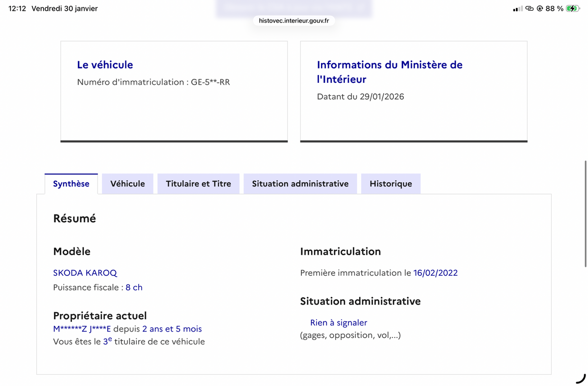Tap the 12:12 clock in status bar
Screen dimensions: 588x386
pyautogui.click(x=17, y=8)
